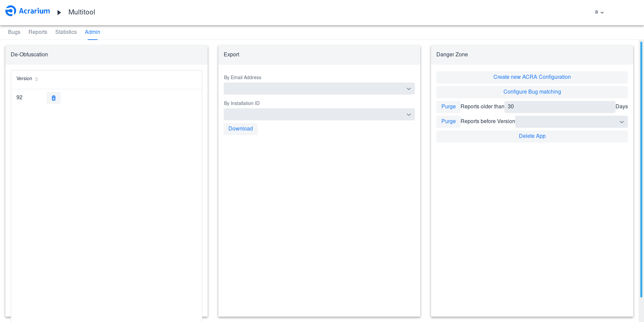This screenshot has height=322, width=644.
Task: Open the Reports before Version dropdown
Action: pos(572,122)
